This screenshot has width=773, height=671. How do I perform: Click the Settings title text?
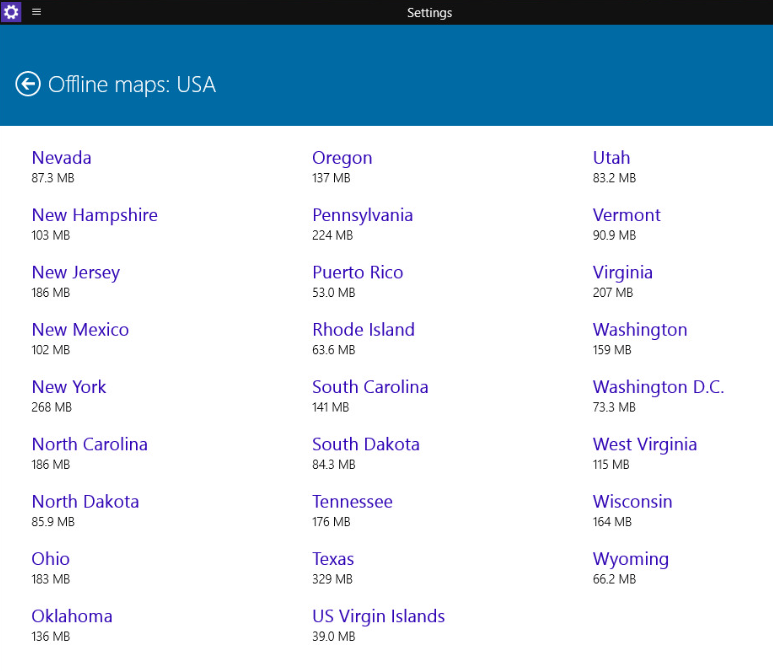pyautogui.click(x=429, y=13)
